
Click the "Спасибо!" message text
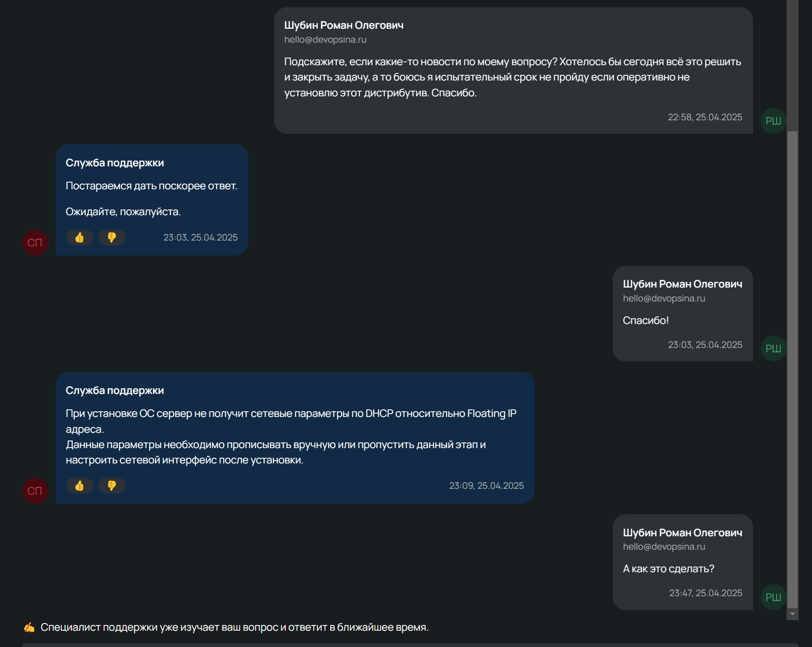pos(645,321)
